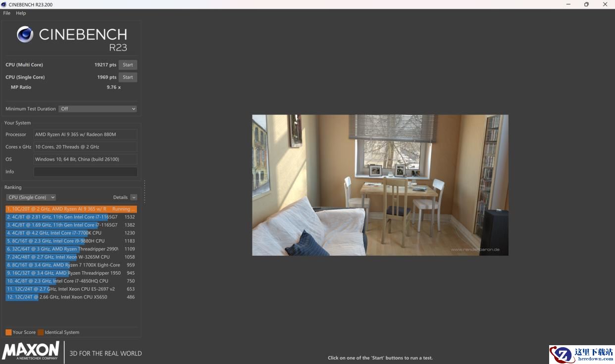Select ranking row Intel Core i7-4850HQ
This screenshot has width=615, height=364.
[71, 281]
